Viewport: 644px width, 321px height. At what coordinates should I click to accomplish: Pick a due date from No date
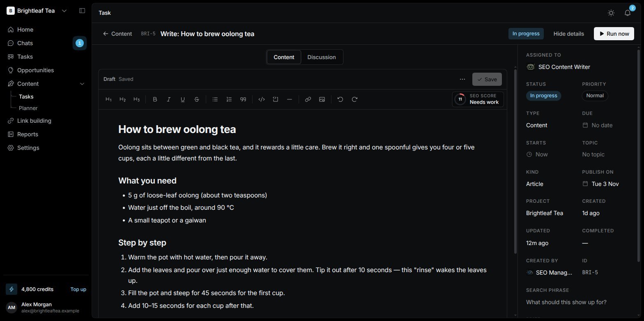598,125
